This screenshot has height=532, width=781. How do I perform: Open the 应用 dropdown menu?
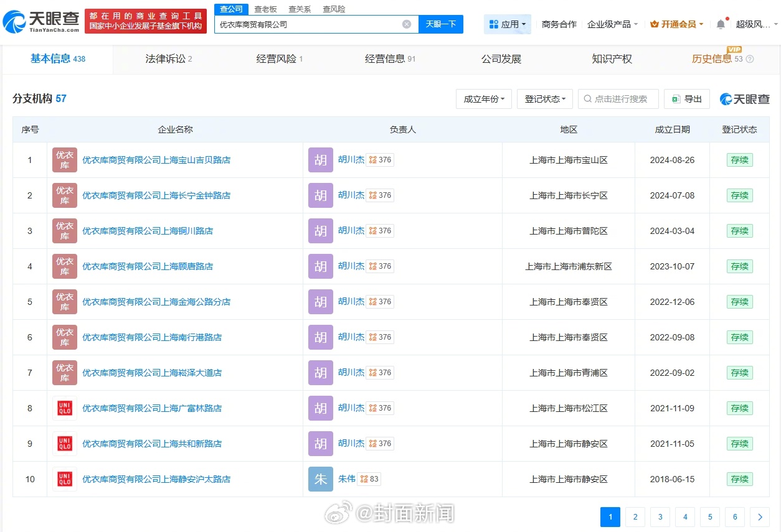[x=508, y=24]
